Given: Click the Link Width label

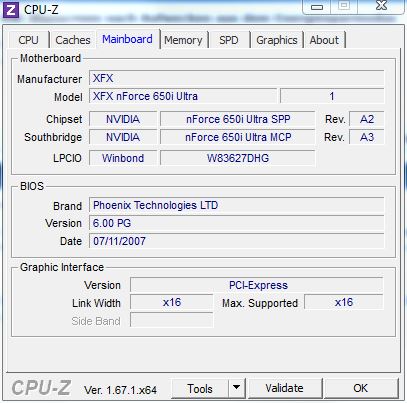Looking at the screenshot, I should 96,303.
